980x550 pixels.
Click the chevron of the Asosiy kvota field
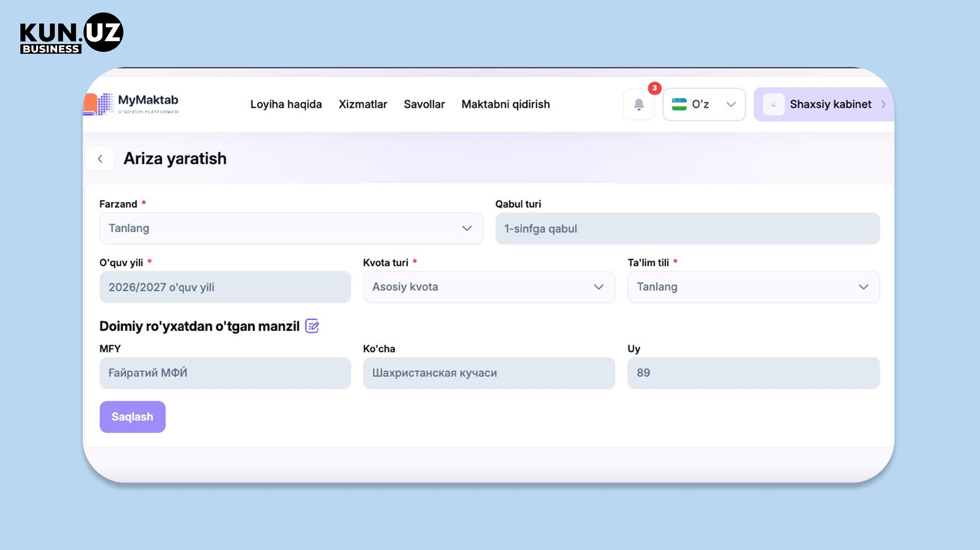599,287
